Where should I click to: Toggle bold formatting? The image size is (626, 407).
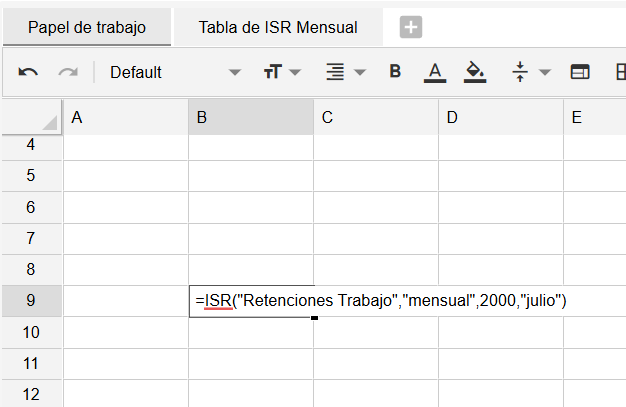pos(395,72)
